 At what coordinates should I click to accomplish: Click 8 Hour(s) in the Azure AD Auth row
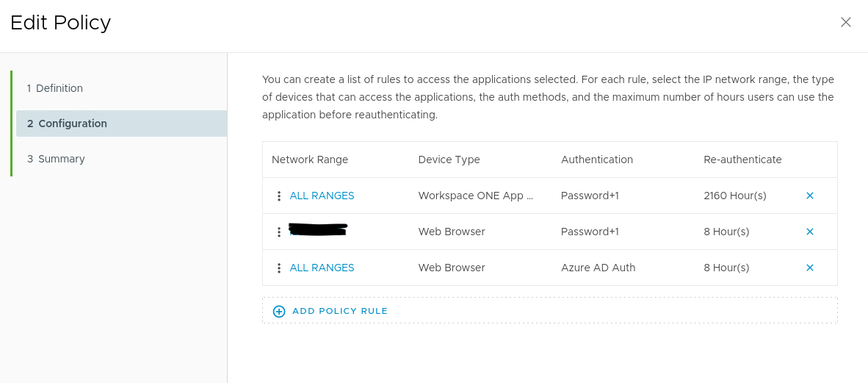click(726, 268)
